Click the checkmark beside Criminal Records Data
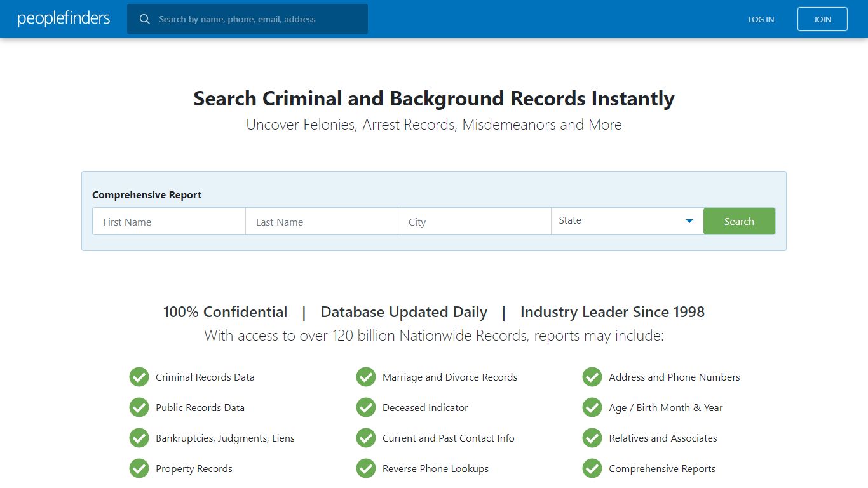This screenshot has width=868, height=488. coord(139,377)
